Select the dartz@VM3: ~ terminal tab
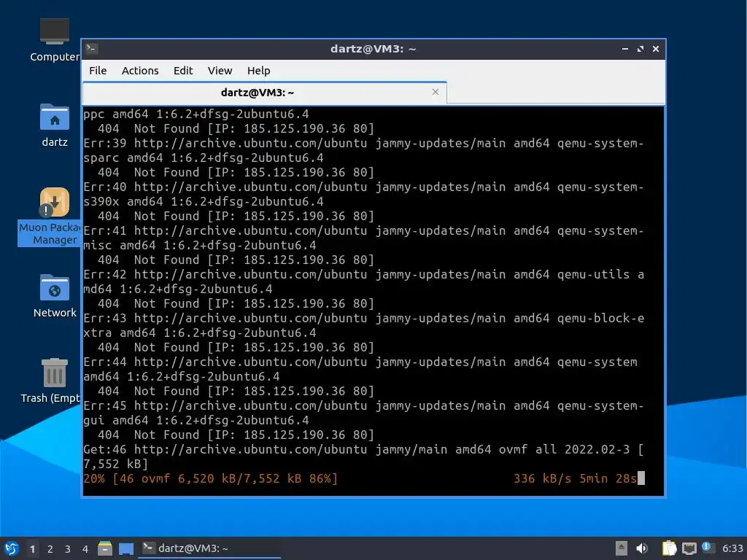 coord(264,93)
